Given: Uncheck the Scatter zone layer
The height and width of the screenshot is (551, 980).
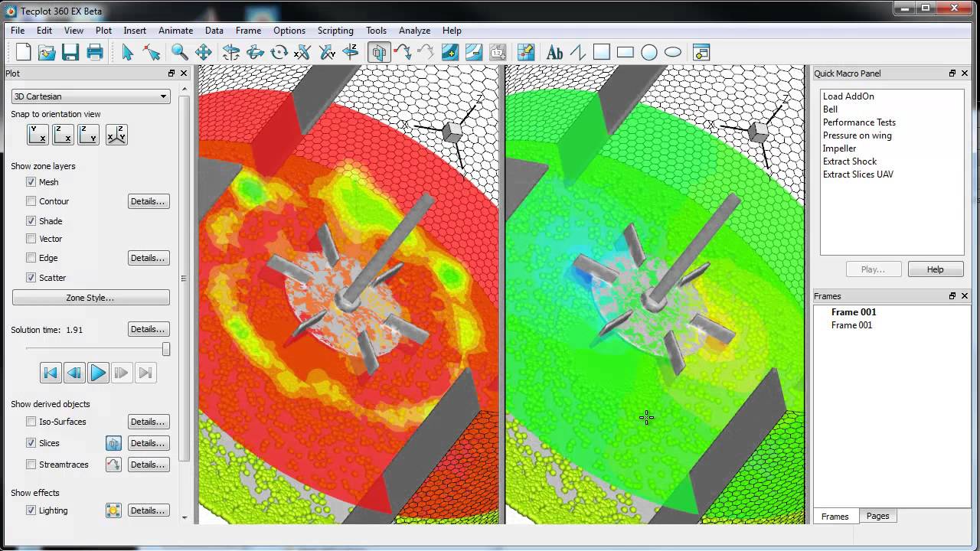Looking at the screenshot, I should (31, 278).
